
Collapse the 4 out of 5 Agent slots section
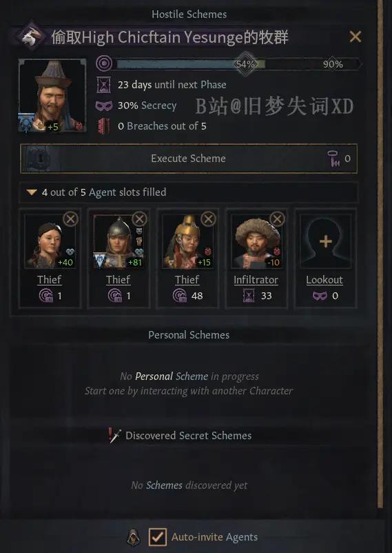point(32,192)
